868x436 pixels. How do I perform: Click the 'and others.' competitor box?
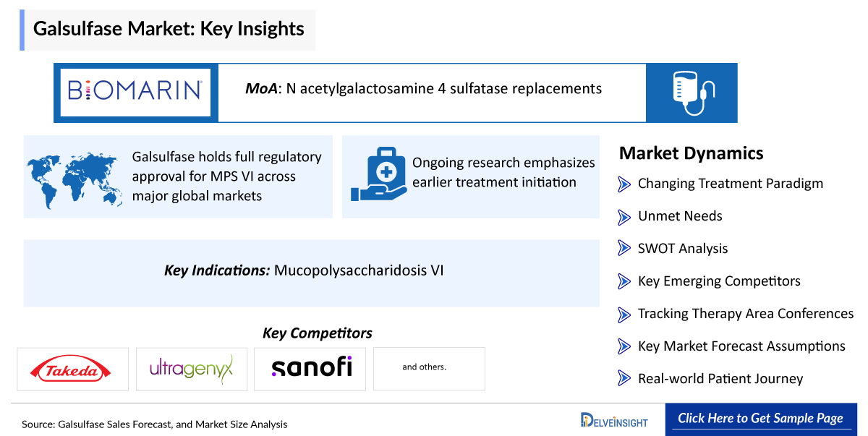(429, 368)
